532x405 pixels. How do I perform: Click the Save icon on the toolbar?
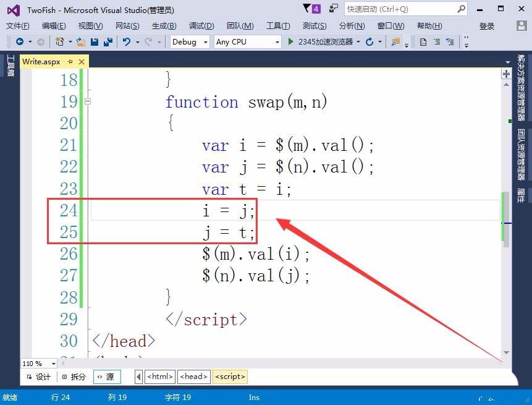pyautogui.click(x=94, y=42)
